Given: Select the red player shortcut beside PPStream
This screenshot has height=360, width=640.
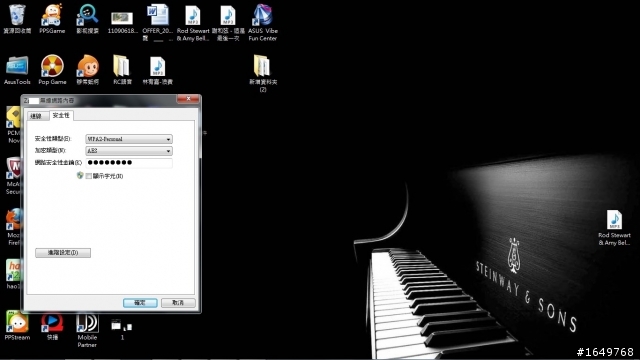Looking at the screenshot, I should click(52, 325).
